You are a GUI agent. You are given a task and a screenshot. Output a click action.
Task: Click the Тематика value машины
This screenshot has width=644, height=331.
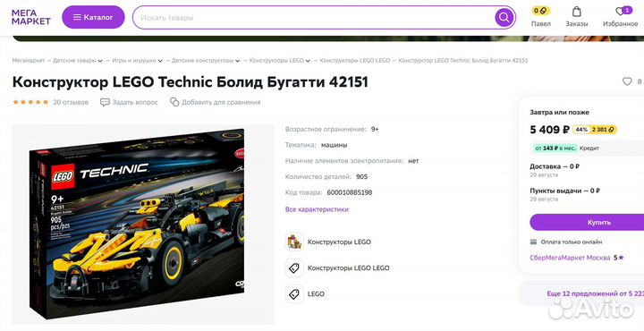click(x=335, y=145)
